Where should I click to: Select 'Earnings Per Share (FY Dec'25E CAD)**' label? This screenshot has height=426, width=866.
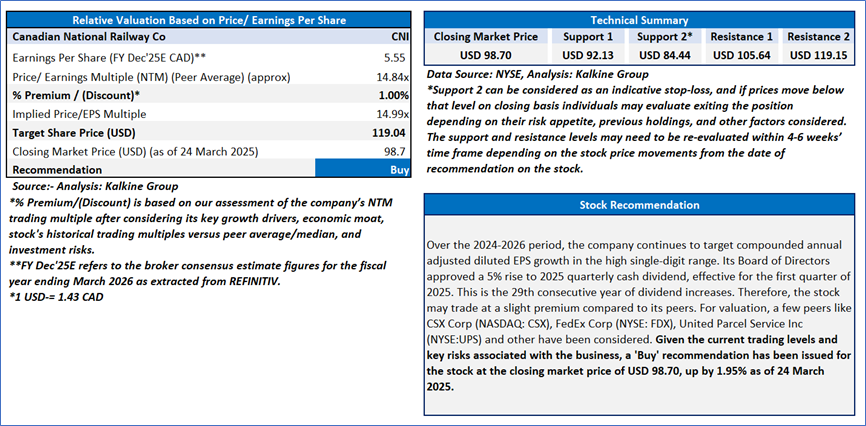[x=109, y=57]
